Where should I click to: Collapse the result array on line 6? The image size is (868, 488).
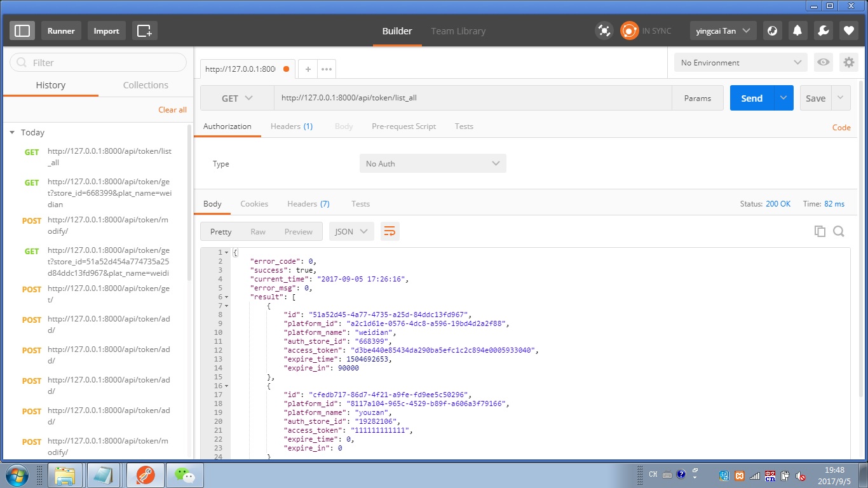(x=227, y=297)
